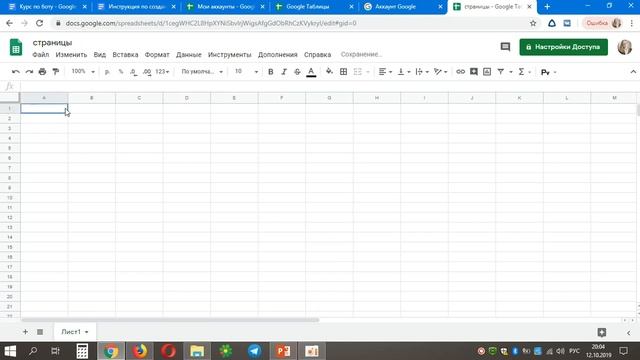
Task: Open the Данные menu
Action: [189, 54]
